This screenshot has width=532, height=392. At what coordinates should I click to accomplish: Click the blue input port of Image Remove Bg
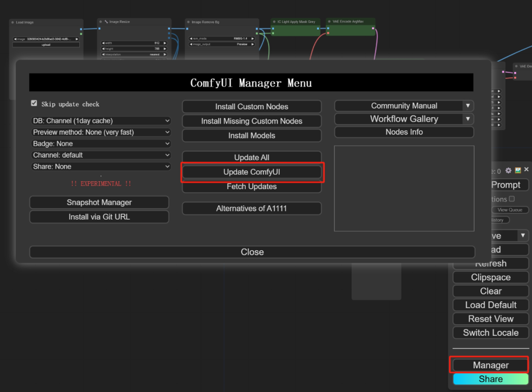coord(187,29)
